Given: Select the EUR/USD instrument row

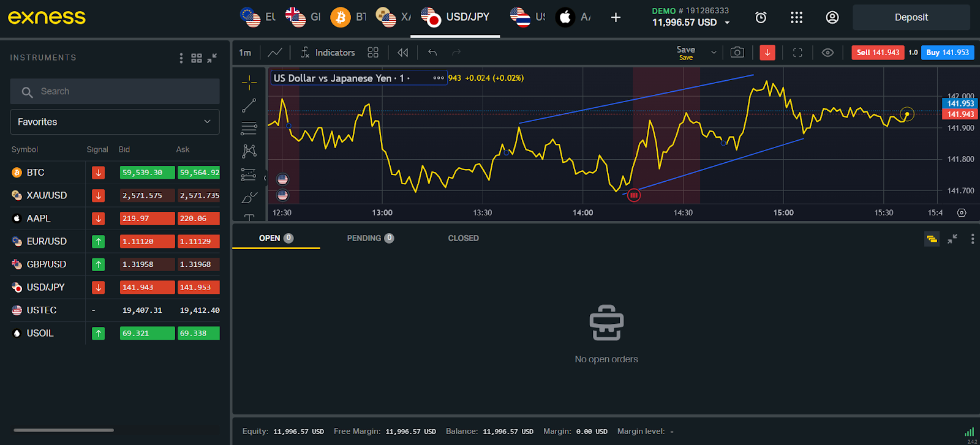Looking at the screenshot, I should [115, 241].
